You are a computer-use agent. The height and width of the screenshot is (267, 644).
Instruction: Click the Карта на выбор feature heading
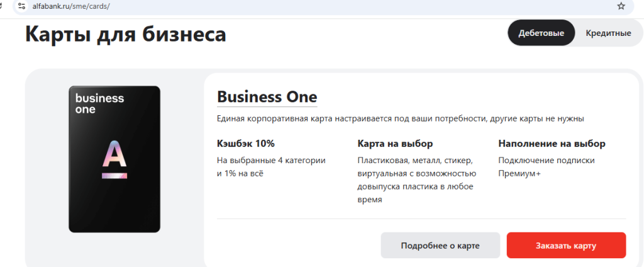pos(395,144)
